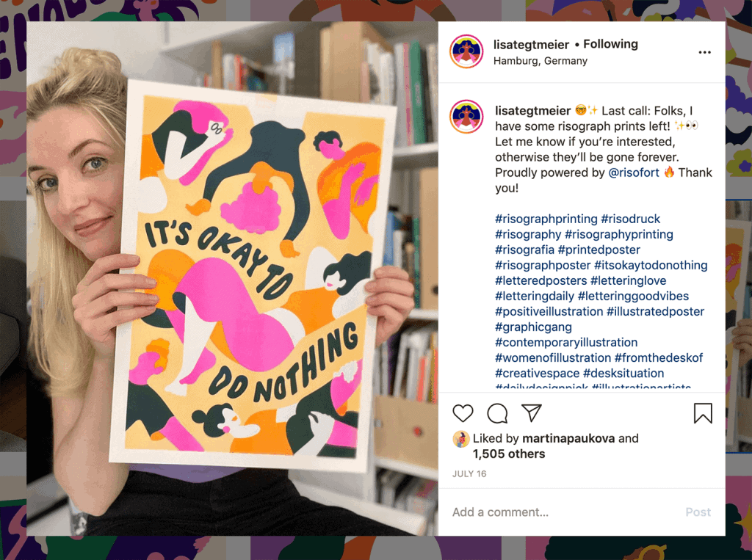Like the post with the heart icon
This screenshot has height=560, width=752.
[x=463, y=413]
